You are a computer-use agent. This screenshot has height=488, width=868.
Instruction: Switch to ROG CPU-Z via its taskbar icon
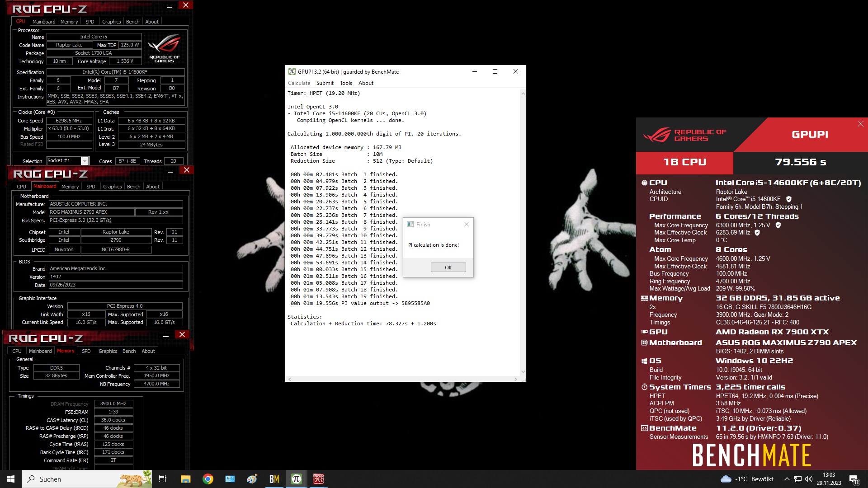(x=319, y=479)
